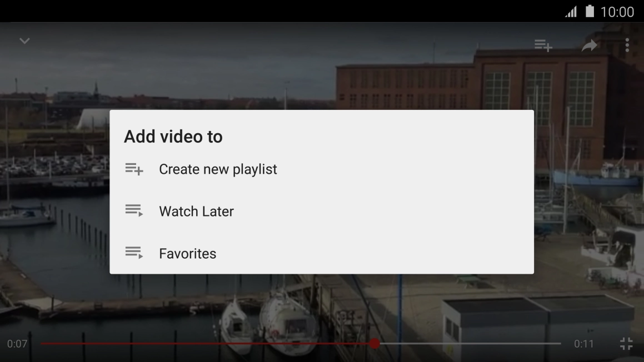Open the three-dot more options menu
Viewport: 644px width, 362px height.
627,45
